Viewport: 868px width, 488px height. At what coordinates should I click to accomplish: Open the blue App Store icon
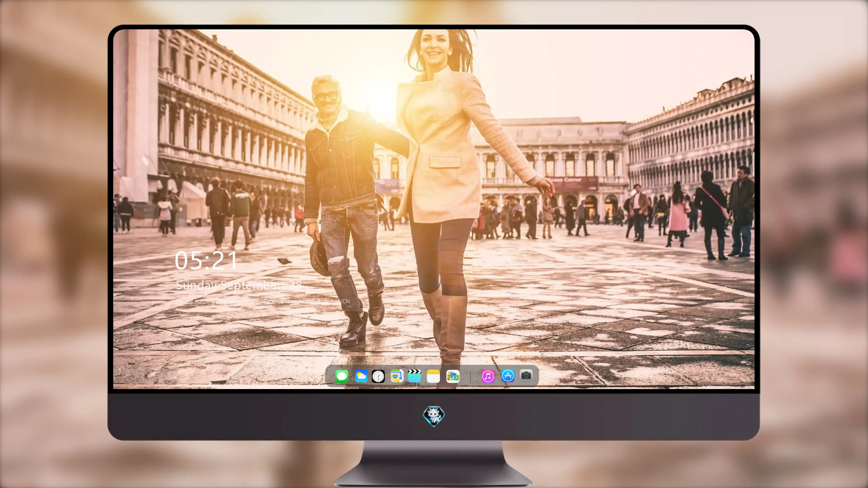[x=508, y=376]
